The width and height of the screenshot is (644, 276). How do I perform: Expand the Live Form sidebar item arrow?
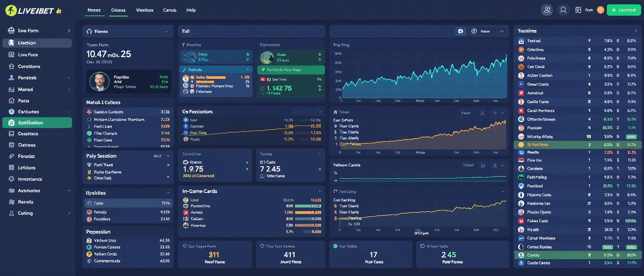click(69, 31)
